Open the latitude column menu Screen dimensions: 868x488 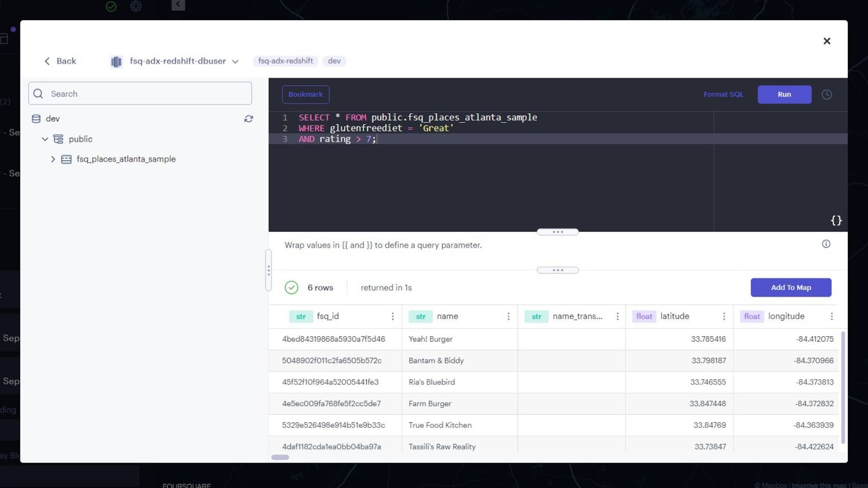(x=724, y=317)
